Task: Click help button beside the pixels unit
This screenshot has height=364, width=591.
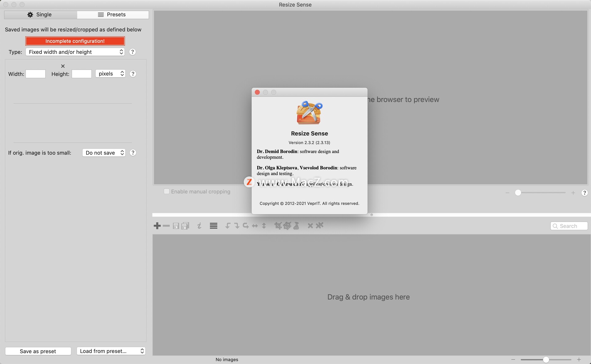Action: 133,74
